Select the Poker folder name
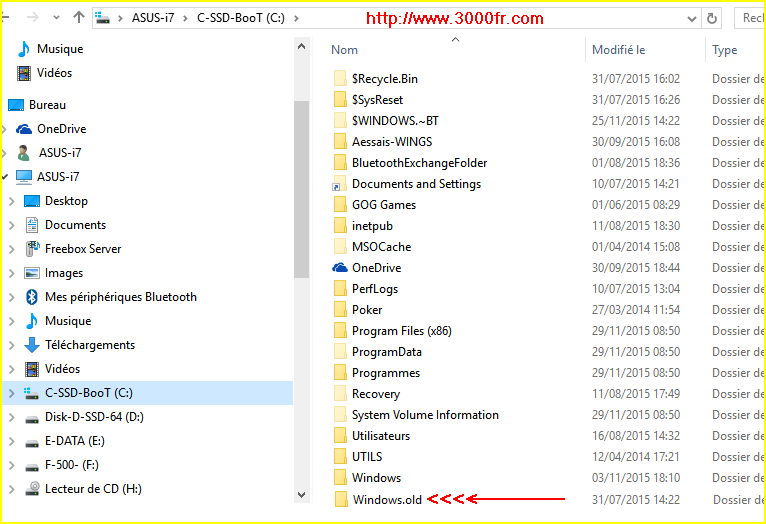This screenshot has height=524, width=766. pos(367,310)
